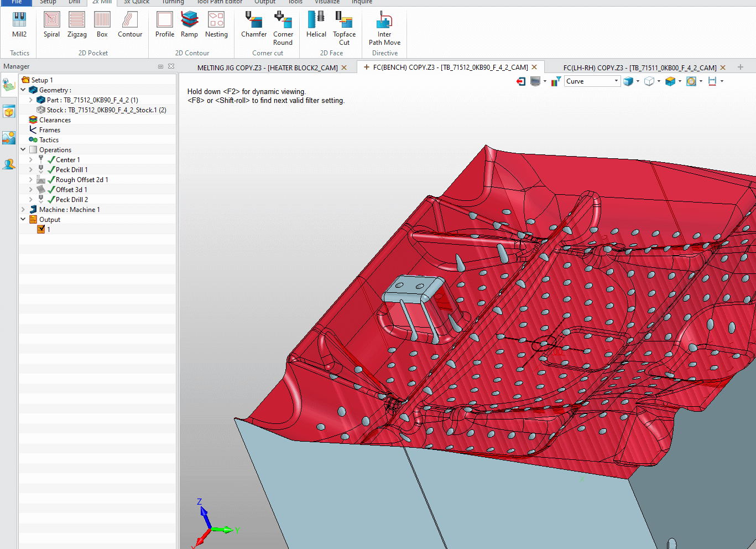Click the Manager panel float button
The width and height of the screenshot is (756, 549).
(160, 66)
